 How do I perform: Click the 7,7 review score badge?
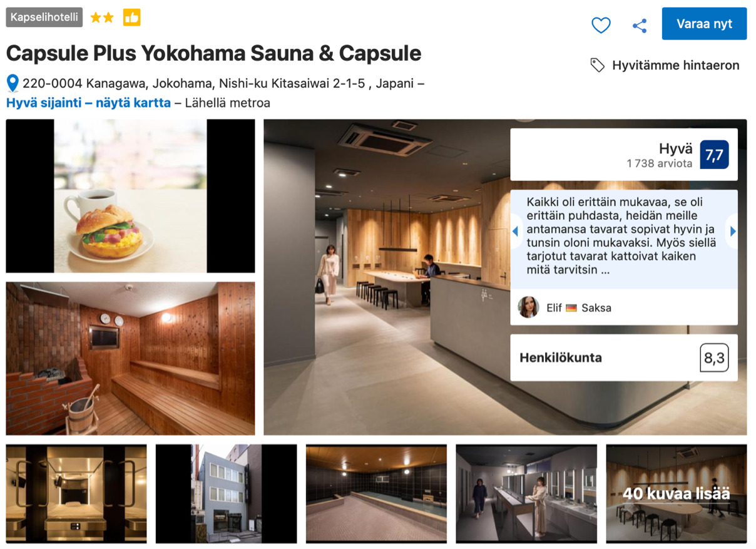(714, 155)
